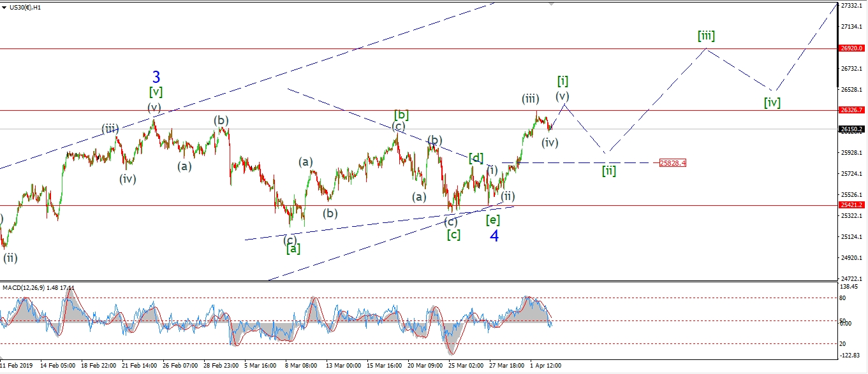This screenshot has height=374, width=868.
Task: Select the blue wave 4 label
Action: 494,235
